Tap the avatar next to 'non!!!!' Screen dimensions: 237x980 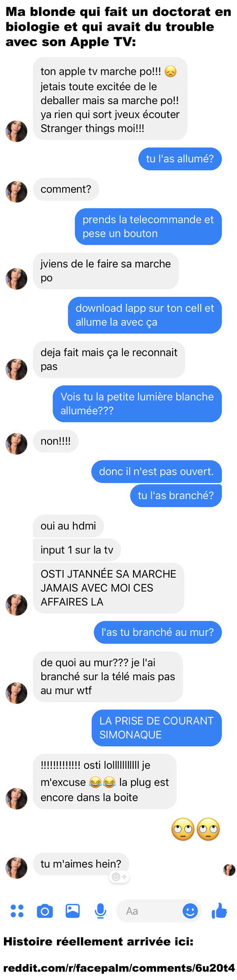[16, 444]
